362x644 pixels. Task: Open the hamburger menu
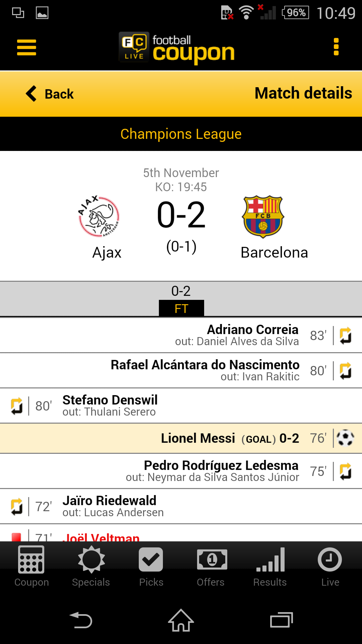[x=26, y=47]
